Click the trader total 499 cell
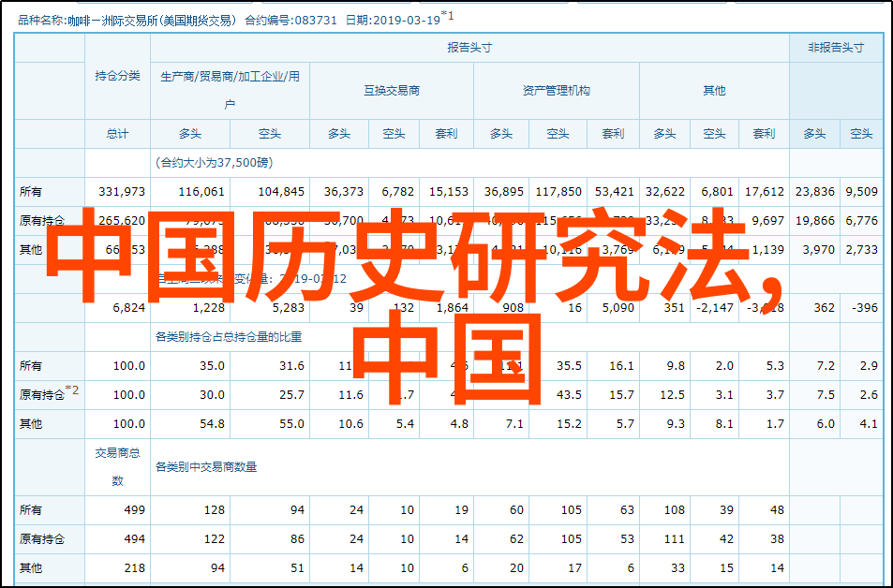893x588 pixels. tap(134, 510)
